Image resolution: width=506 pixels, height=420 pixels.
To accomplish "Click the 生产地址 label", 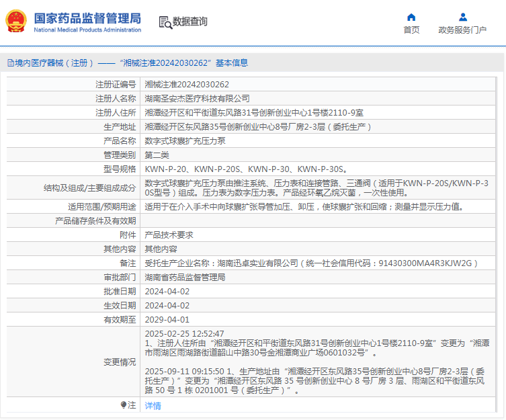I will pos(120,127).
